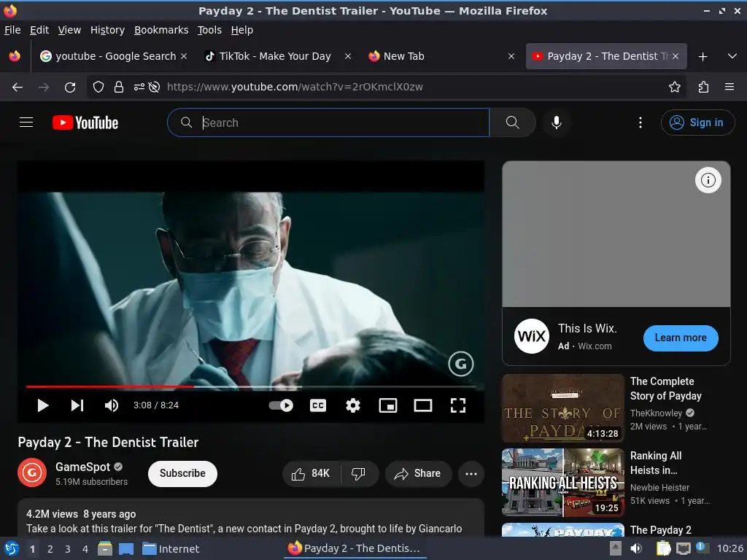Toggle closed captions CC button

coord(318,405)
